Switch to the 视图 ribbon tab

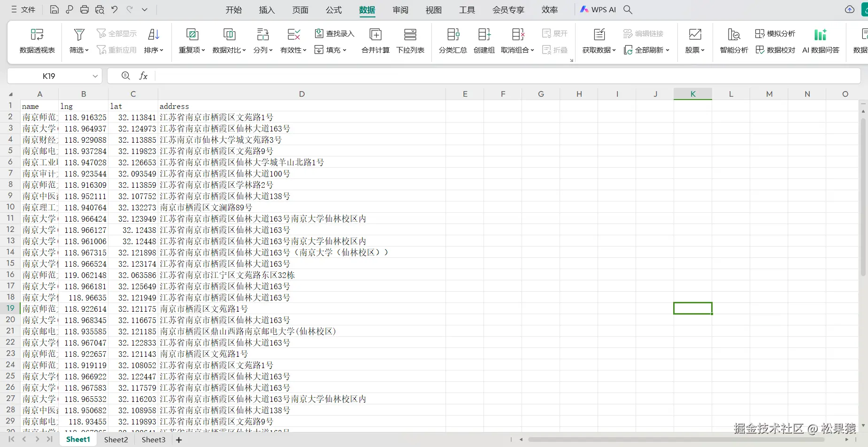(434, 9)
